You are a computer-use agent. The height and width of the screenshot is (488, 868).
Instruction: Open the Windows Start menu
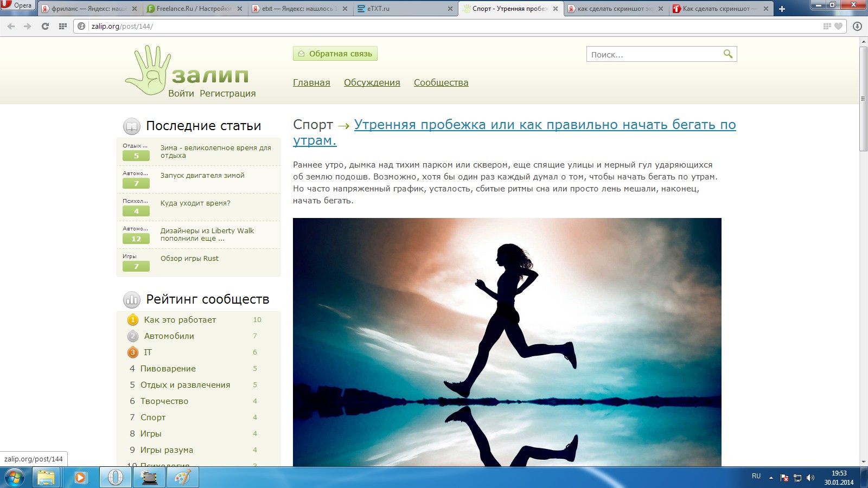tap(15, 478)
